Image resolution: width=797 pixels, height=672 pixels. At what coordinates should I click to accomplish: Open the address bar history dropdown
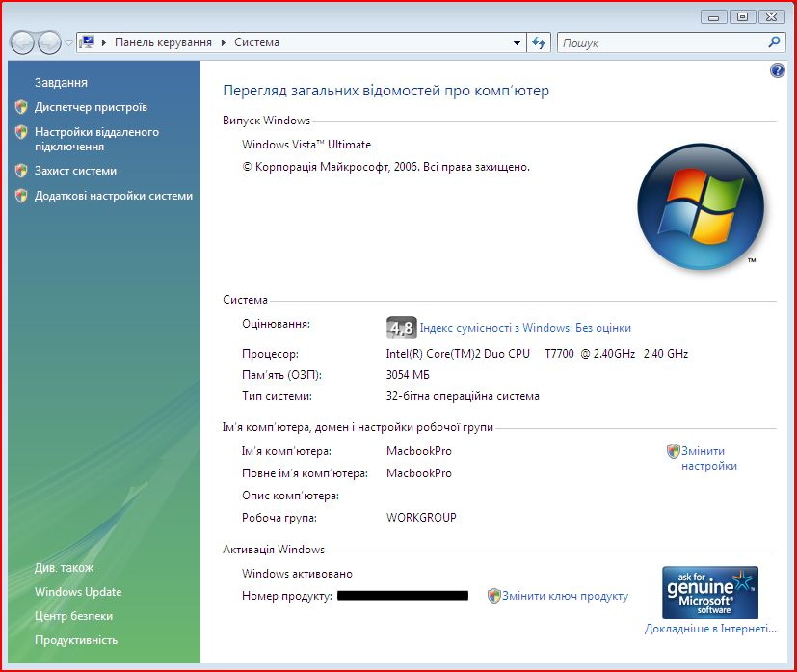[517, 43]
